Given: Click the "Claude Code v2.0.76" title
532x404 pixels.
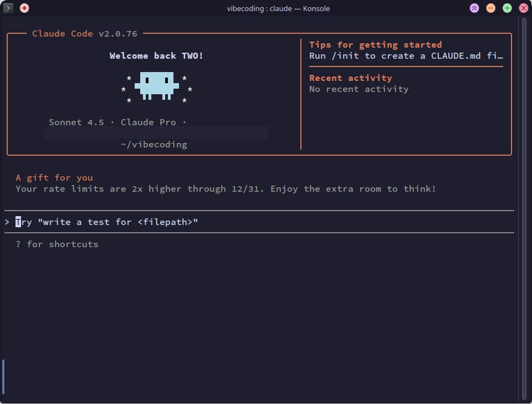Looking at the screenshot, I should point(84,34).
